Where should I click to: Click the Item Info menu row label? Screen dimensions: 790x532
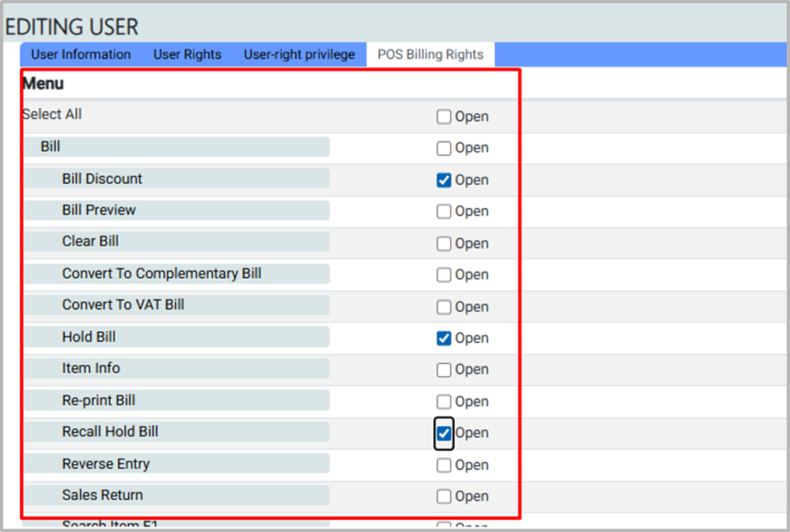91,368
